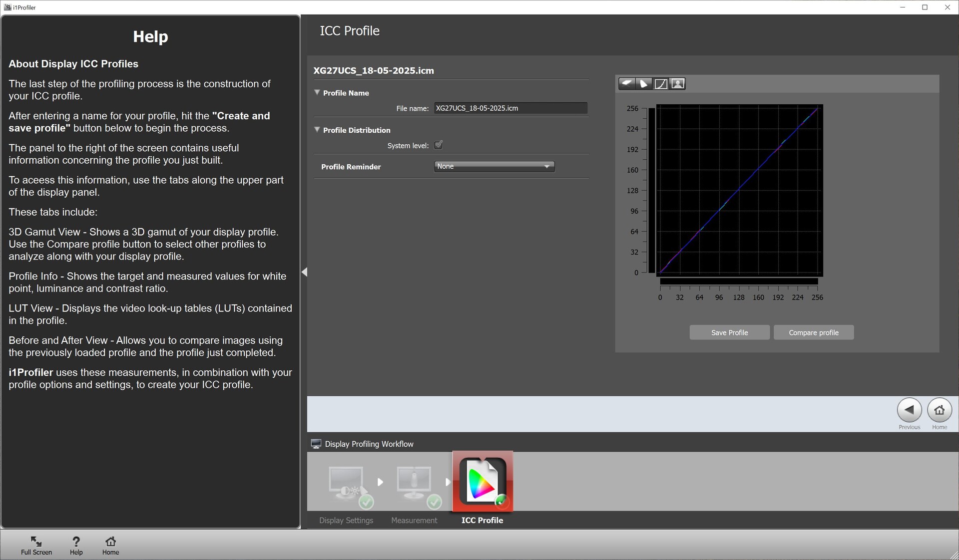The height and width of the screenshot is (560, 959).
Task: Click the ICC Profile page title
Action: point(350,31)
